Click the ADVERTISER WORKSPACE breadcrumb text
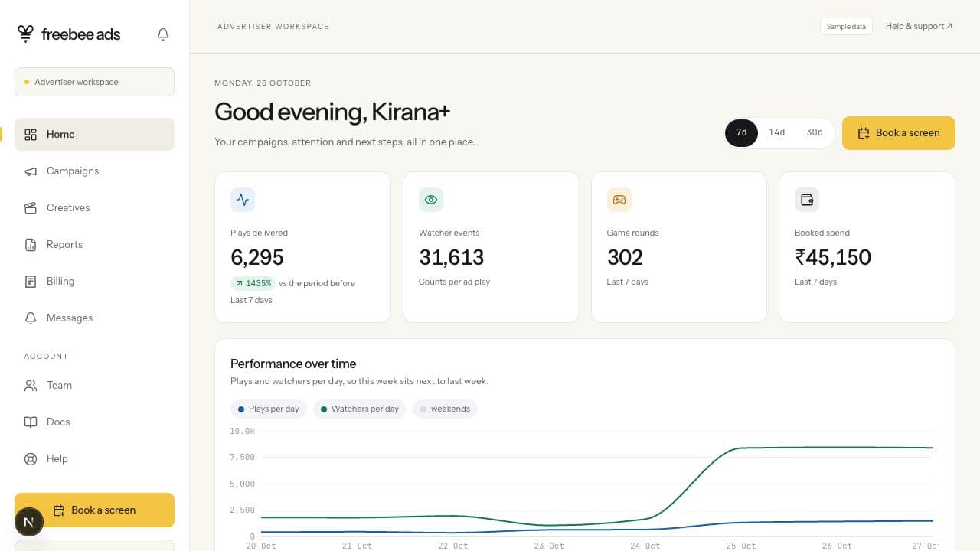Image resolution: width=980 pixels, height=551 pixels. [273, 27]
